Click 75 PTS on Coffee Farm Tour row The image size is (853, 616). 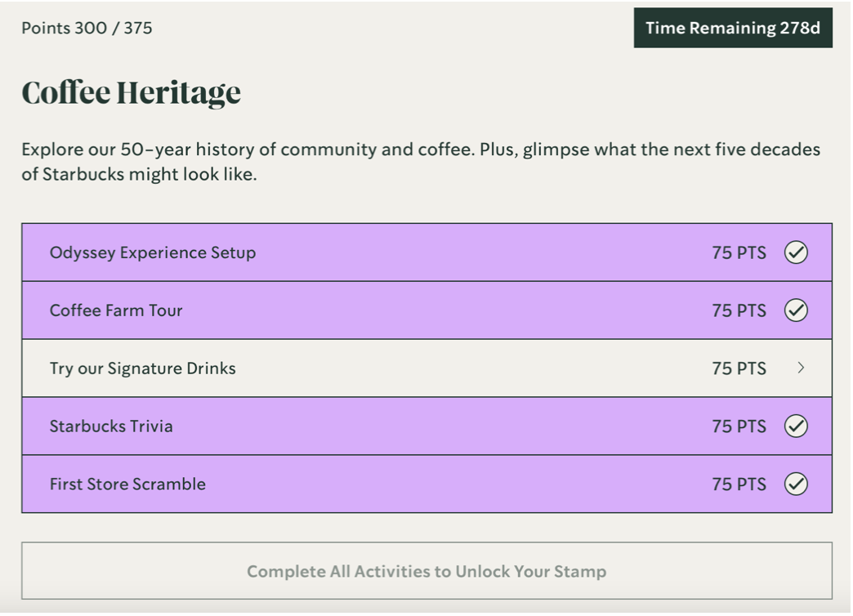(739, 310)
